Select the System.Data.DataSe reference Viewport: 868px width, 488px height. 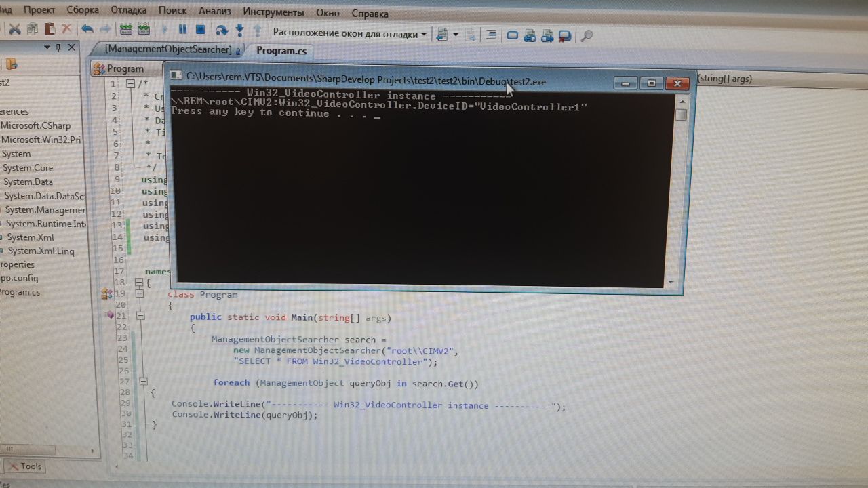click(43, 196)
